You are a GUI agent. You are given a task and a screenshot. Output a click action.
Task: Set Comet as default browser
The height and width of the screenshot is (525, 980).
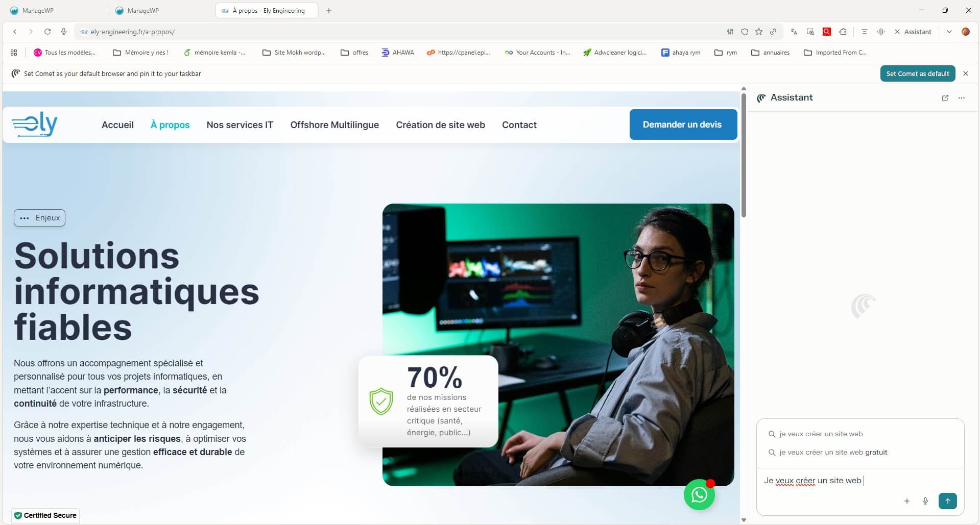point(918,73)
